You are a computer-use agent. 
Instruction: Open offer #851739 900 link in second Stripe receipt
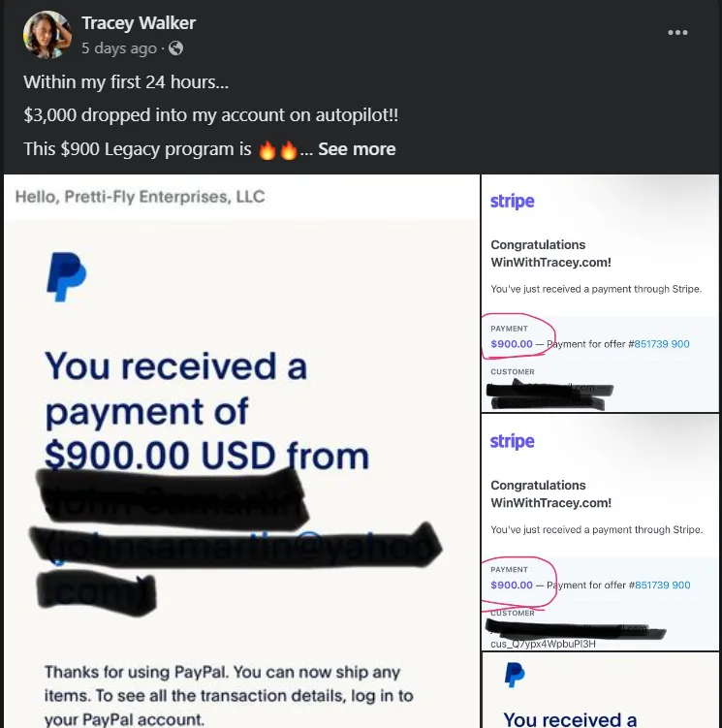pyautogui.click(x=663, y=585)
